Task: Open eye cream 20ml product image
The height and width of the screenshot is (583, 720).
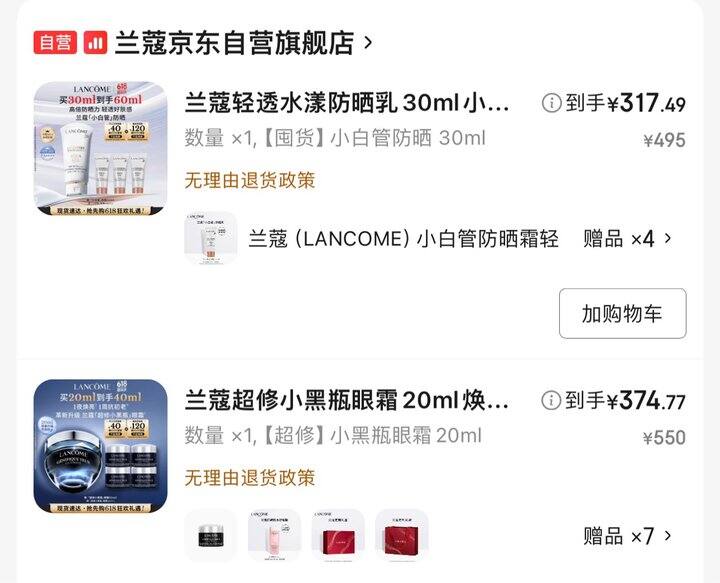Action: [x=101, y=446]
